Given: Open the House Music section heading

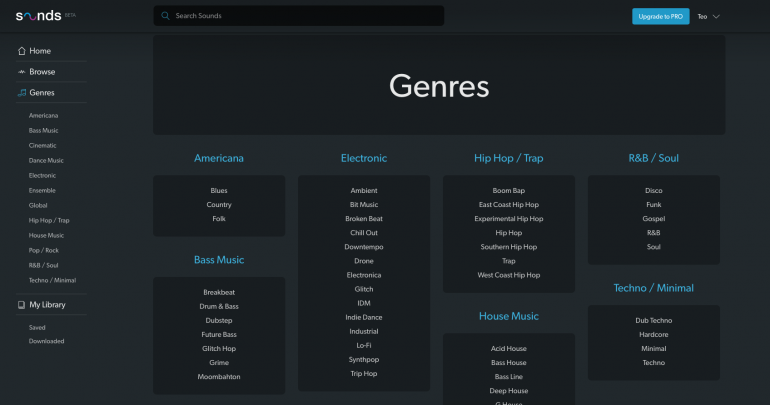Looking at the screenshot, I should (508, 316).
